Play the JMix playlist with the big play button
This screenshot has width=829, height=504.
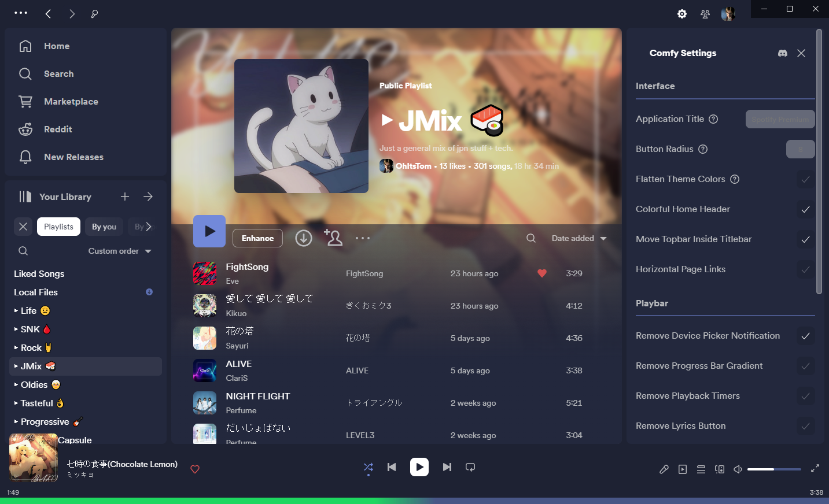coord(209,231)
